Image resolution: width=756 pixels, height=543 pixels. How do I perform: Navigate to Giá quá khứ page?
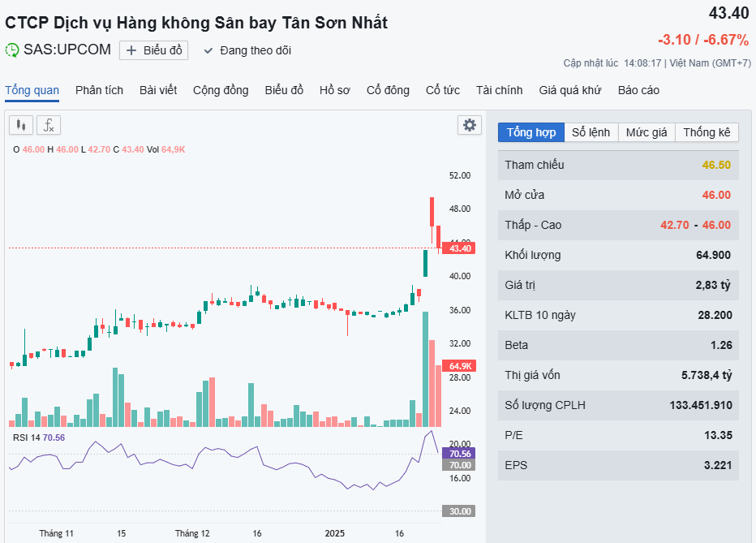572,90
